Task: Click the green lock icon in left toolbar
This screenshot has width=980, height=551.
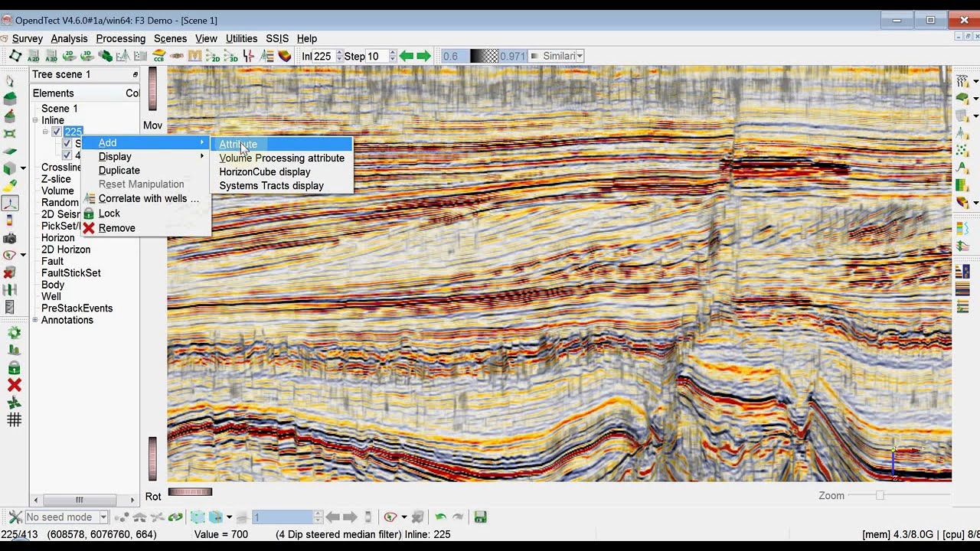Action: click(14, 368)
